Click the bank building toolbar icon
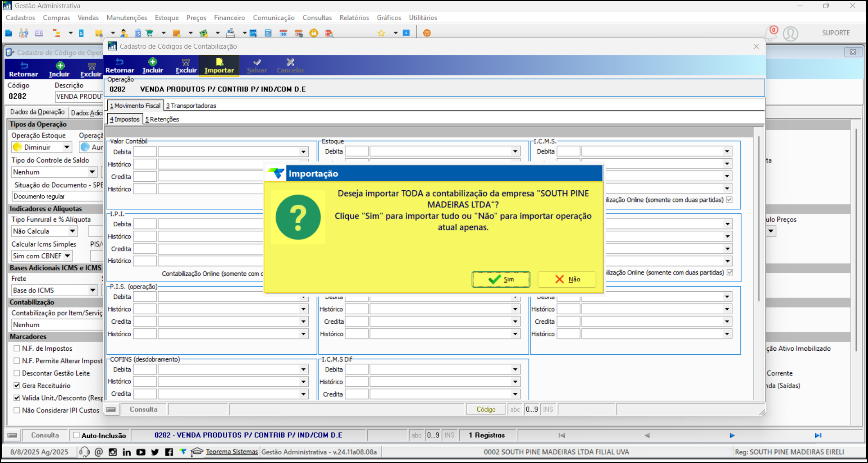This screenshot has height=463, width=868. (x=138, y=33)
